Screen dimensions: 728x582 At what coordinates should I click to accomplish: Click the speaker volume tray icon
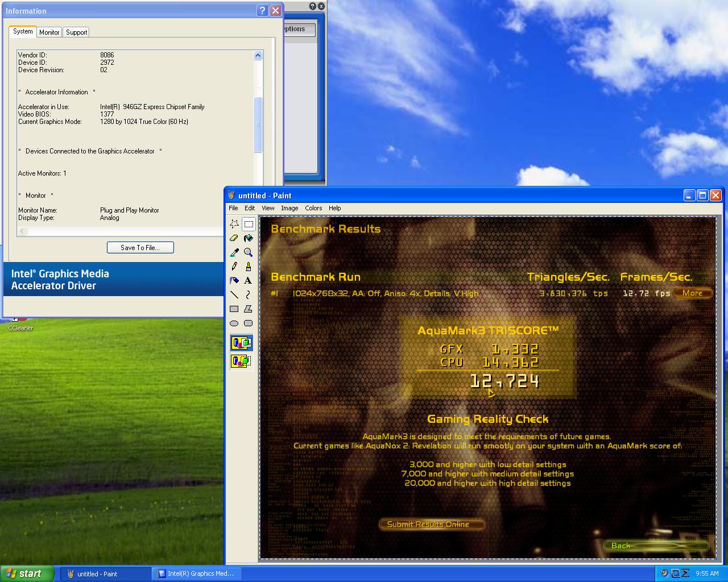665,574
